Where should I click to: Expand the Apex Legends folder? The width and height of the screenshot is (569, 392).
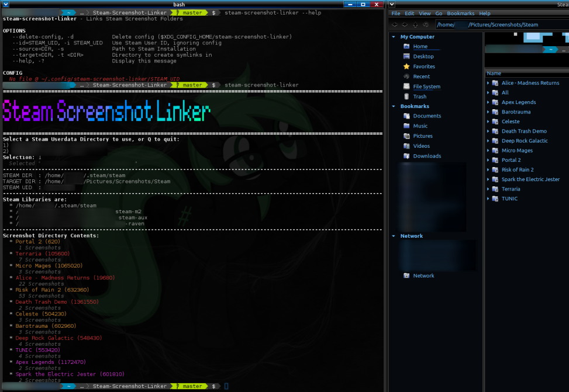pyautogui.click(x=488, y=102)
